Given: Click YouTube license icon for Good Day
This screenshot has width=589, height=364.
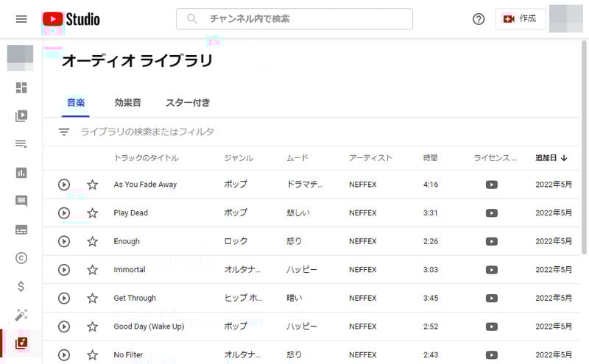Looking at the screenshot, I should coord(492,326).
